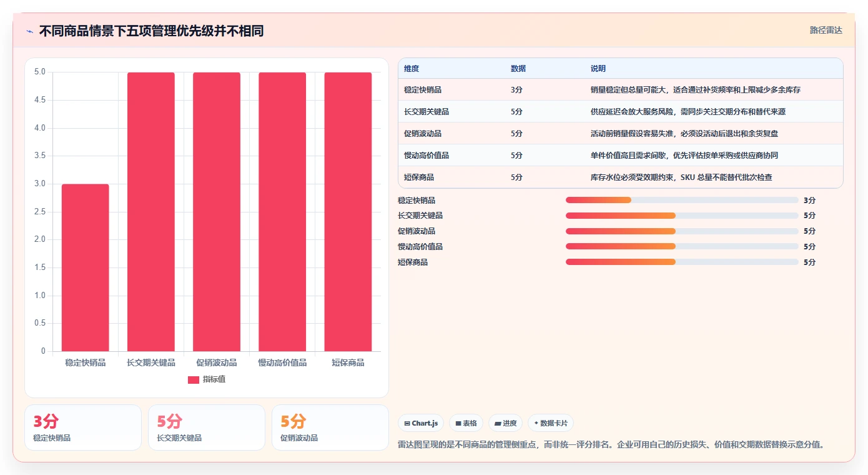Click the 2.5 y-axis tick label
This screenshot has height=475, width=868.
(x=40, y=212)
